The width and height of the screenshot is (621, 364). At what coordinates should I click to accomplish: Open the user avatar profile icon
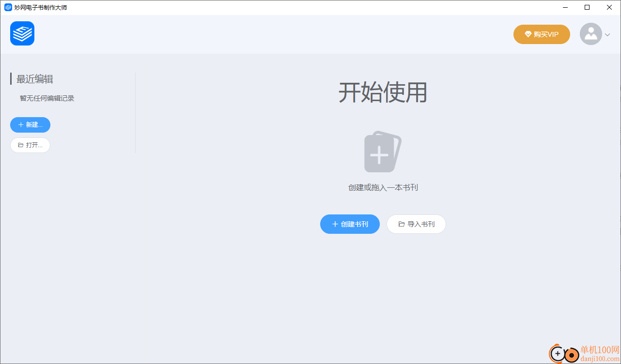(x=591, y=34)
